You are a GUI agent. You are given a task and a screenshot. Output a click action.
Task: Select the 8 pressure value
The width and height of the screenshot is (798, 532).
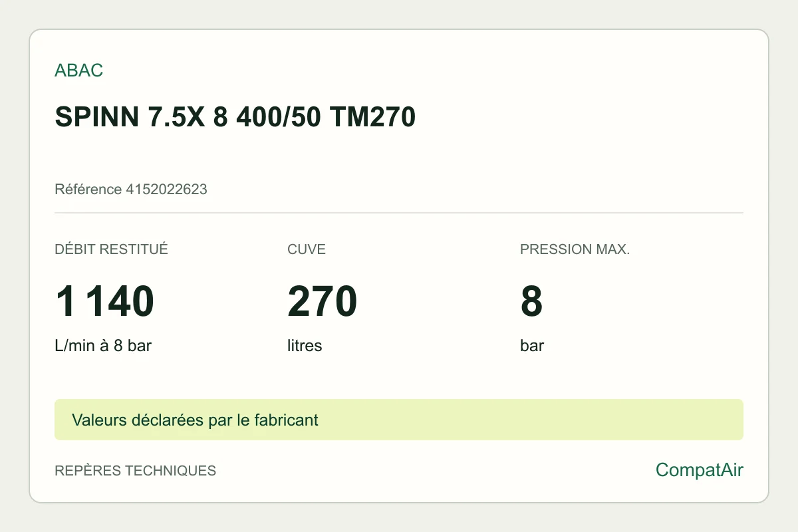coord(532,301)
